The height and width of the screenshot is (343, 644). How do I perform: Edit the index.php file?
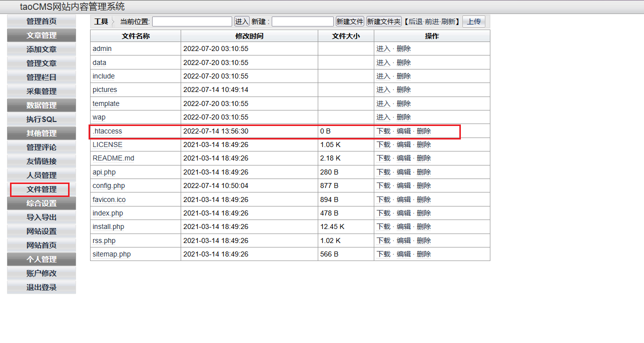[403, 213]
